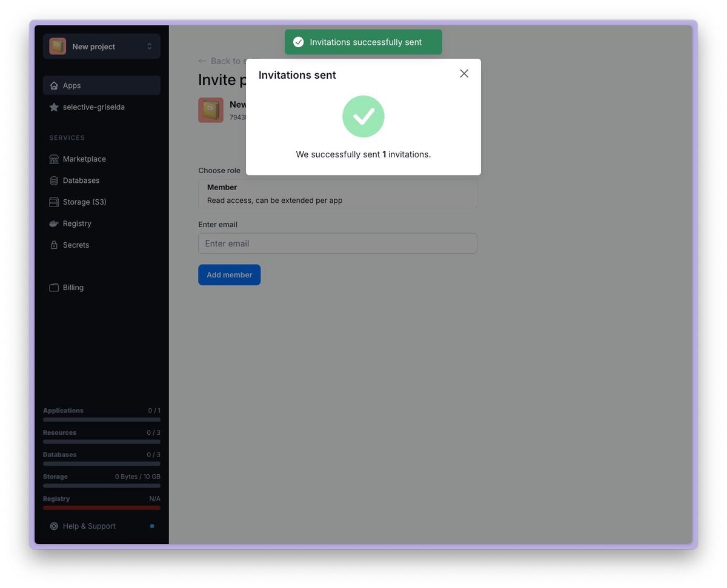Focus the Enter email input field
Screen dimensions: 727x588
[x=337, y=243]
